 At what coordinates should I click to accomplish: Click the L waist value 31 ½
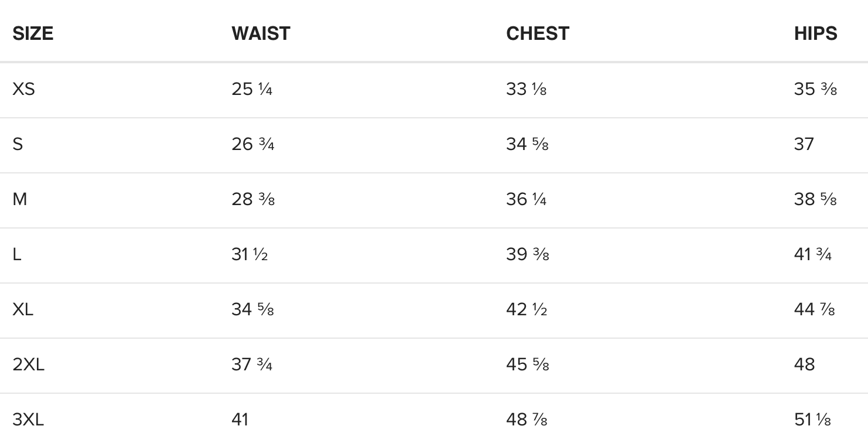click(x=250, y=254)
